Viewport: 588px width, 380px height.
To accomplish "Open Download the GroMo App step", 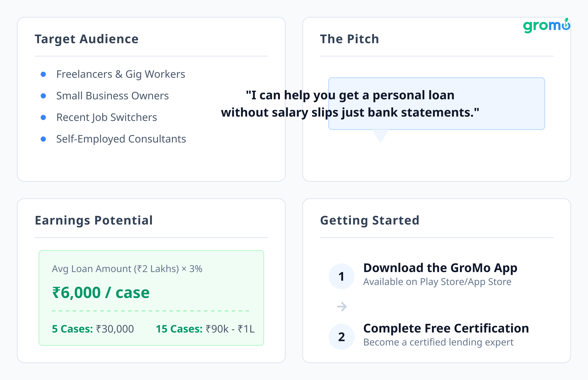I will click(440, 268).
